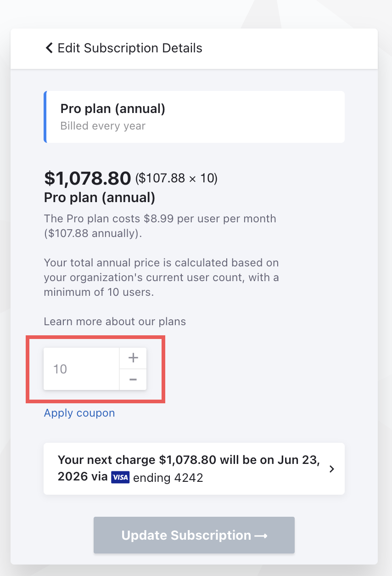
Task: Click the arrow icon inside Update Subscription
Action: pyautogui.click(x=261, y=536)
